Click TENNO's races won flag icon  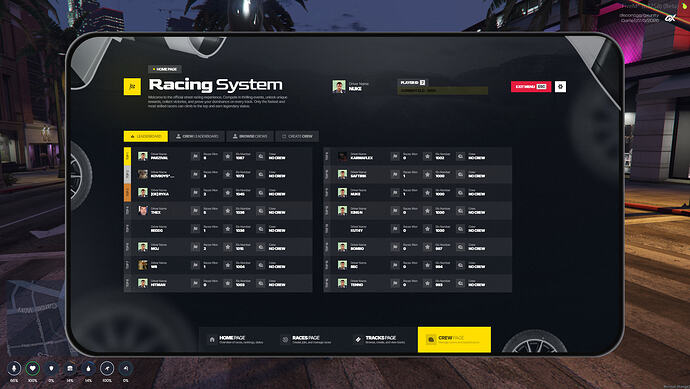[x=395, y=283]
